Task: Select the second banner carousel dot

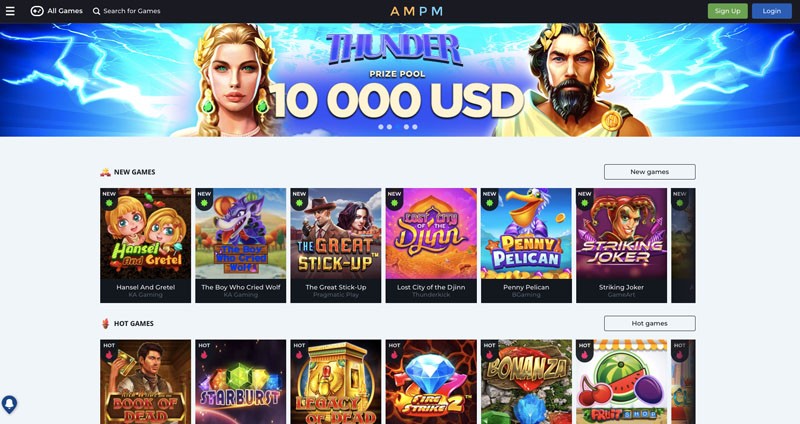Action: (x=389, y=127)
